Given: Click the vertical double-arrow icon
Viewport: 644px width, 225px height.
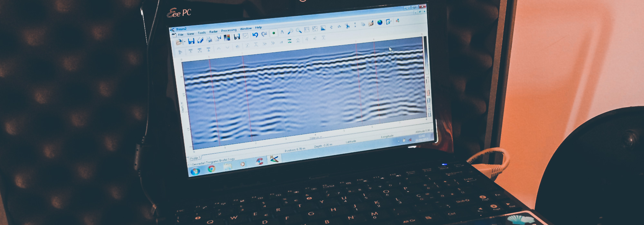Looking at the screenshot, I should [x=355, y=25].
